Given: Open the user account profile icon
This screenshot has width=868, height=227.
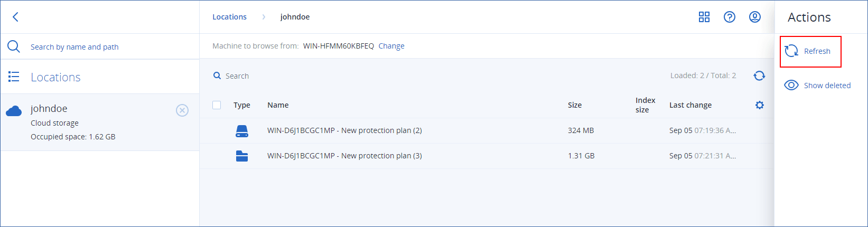Looking at the screenshot, I should tap(755, 17).
